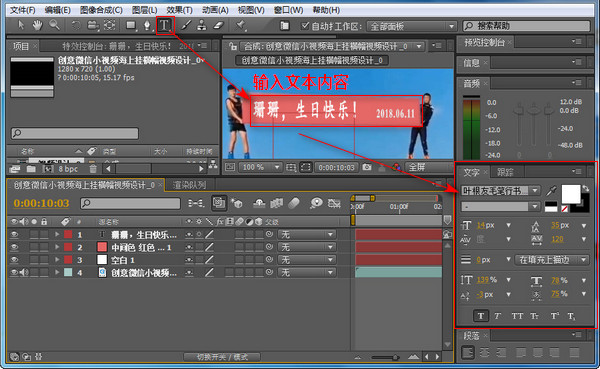Select the horizontal Type tool

165,25
